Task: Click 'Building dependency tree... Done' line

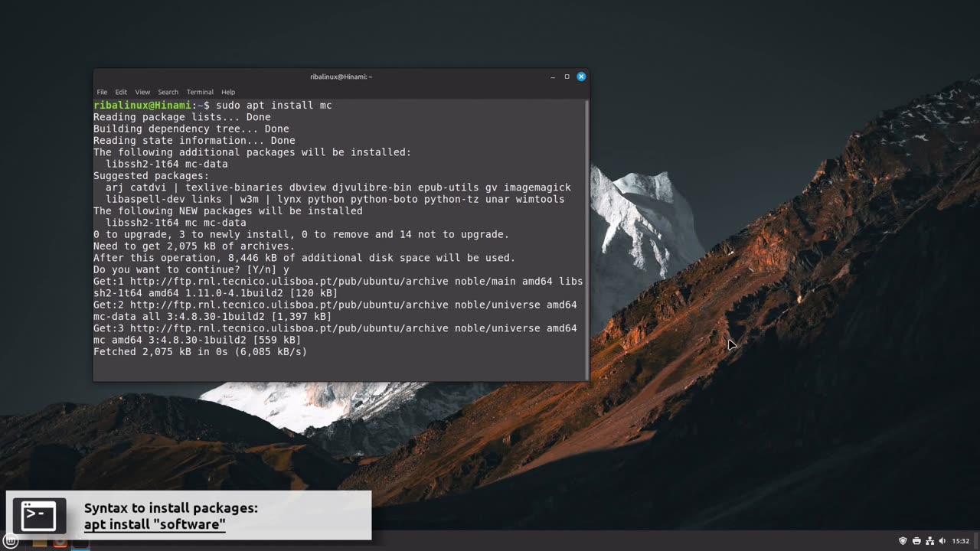Action: [191, 129]
